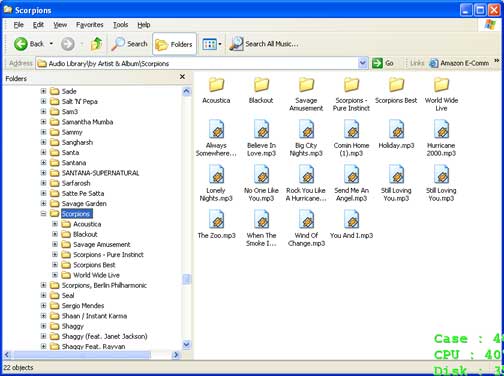Open the Blackout folder icon in file view
The height and width of the screenshot is (376, 504).
pos(261,85)
